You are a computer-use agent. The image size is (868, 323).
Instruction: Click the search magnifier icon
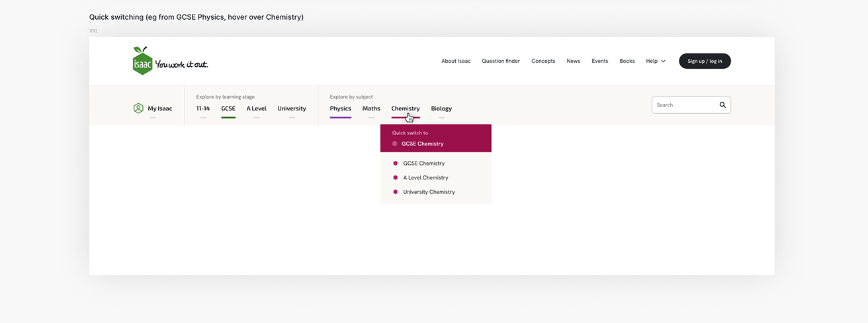[x=722, y=105]
